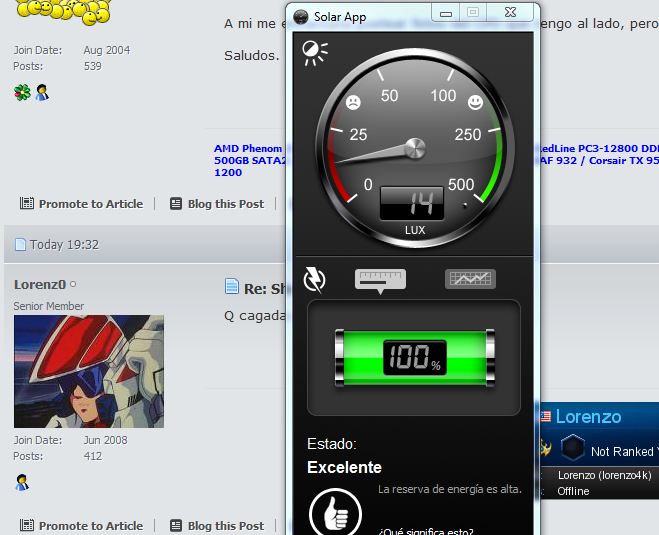Screen dimensions: 659x535
Task: Click the messenger icon of first poster
Action: pyautogui.click(x=42, y=92)
